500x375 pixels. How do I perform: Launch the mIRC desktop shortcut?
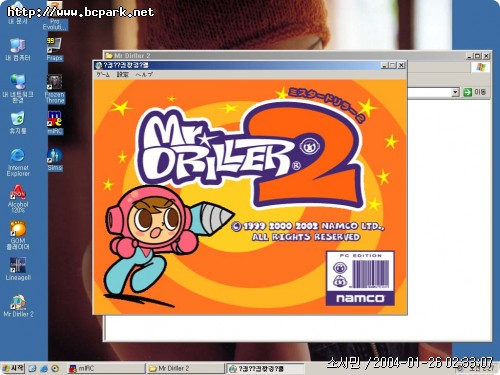tap(55, 123)
